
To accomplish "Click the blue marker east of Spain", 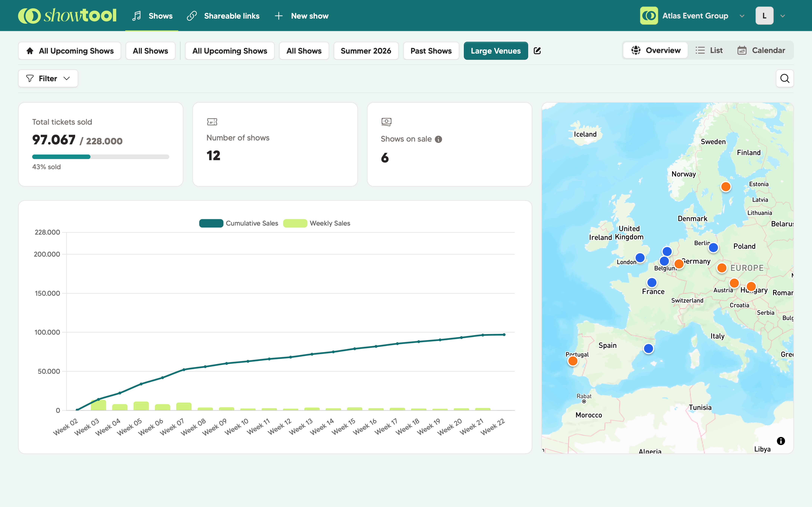I will (648, 349).
